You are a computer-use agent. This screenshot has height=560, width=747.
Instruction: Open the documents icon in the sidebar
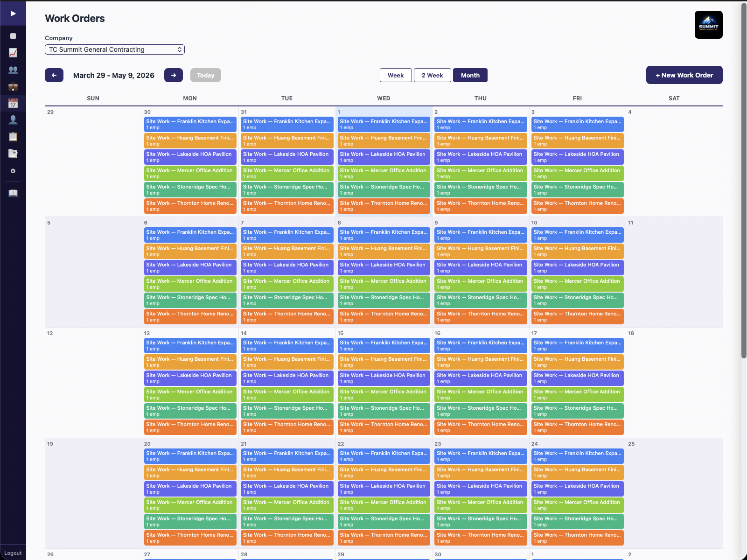tap(13, 154)
